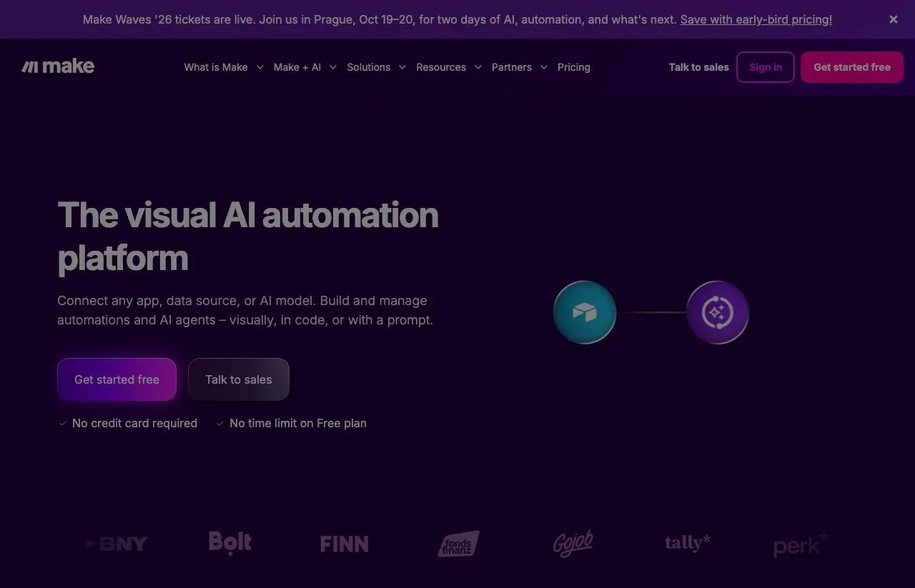The image size is (915, 588).
Task: Click the FINN customer logo
Action: coord(345,544)
